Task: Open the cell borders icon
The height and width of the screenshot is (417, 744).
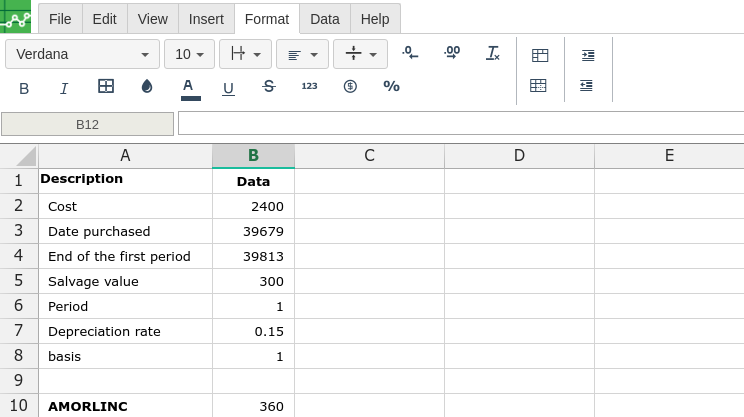Action: pos(106,86)
